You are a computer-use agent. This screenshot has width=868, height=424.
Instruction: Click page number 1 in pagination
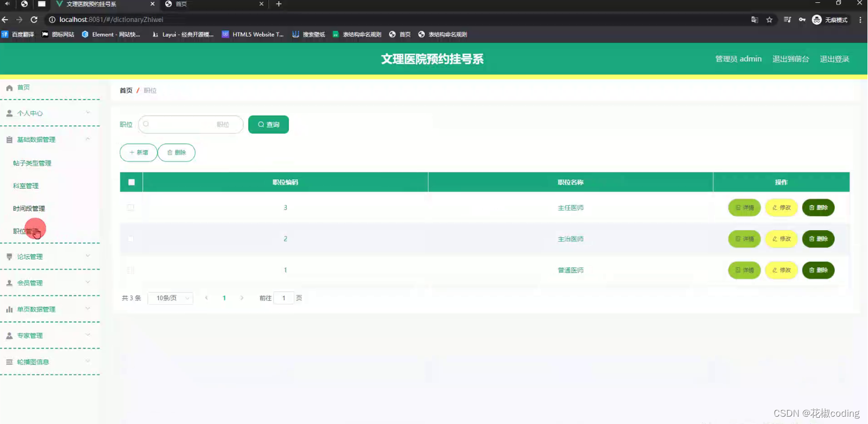pyautogui.click(x=224, y=298)
